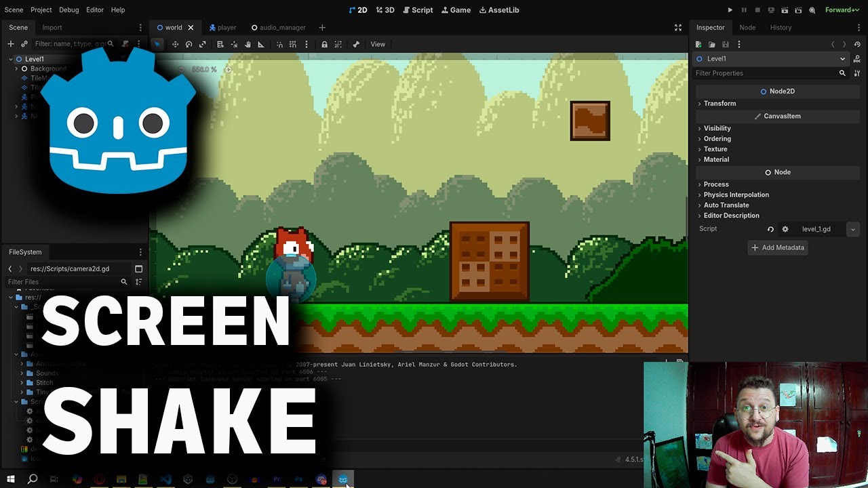The image size is (868, 488).
Task: Open the Debug menu
Action: click(68, 10)
